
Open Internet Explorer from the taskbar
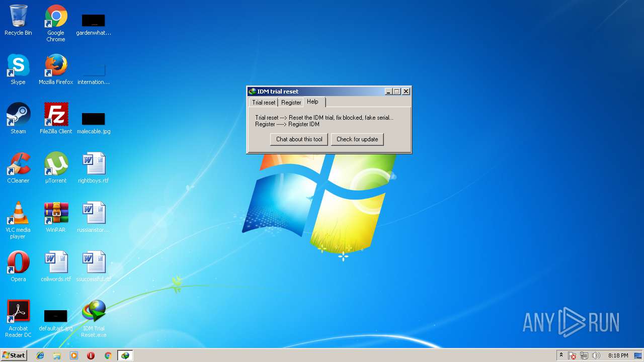[40, 355]
